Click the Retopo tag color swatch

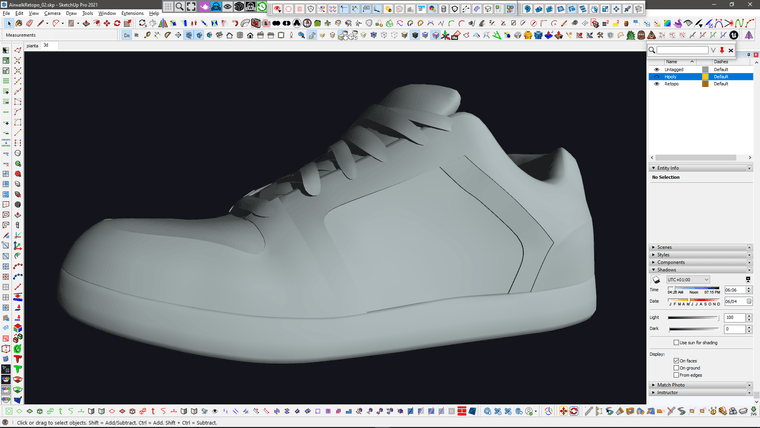[704, 84]
